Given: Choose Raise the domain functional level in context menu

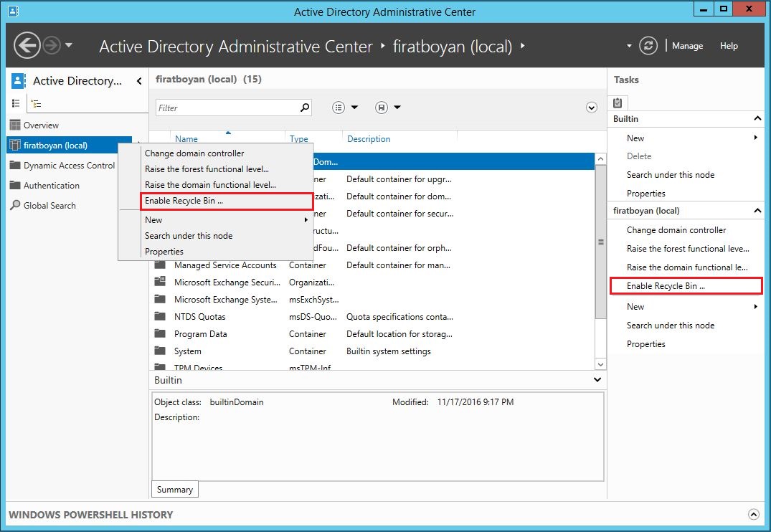Looking at the screenshot, I should pyautogui.click(x=210, y=185).
